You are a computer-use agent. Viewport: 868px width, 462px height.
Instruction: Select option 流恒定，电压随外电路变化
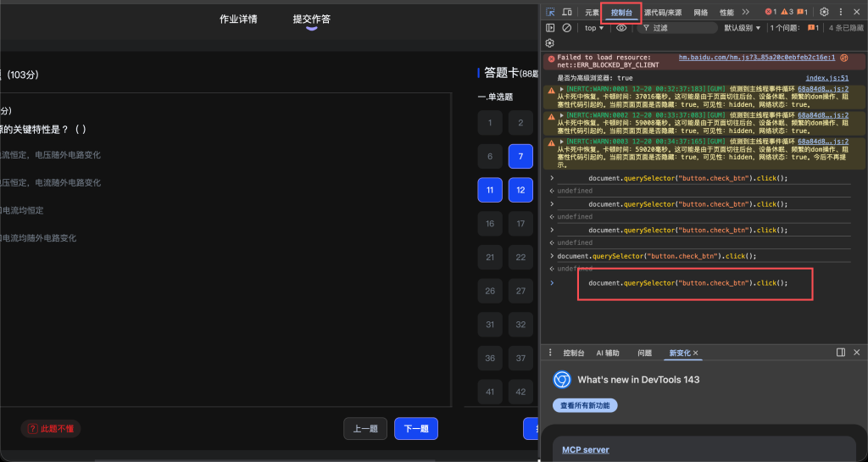[51, 155]
